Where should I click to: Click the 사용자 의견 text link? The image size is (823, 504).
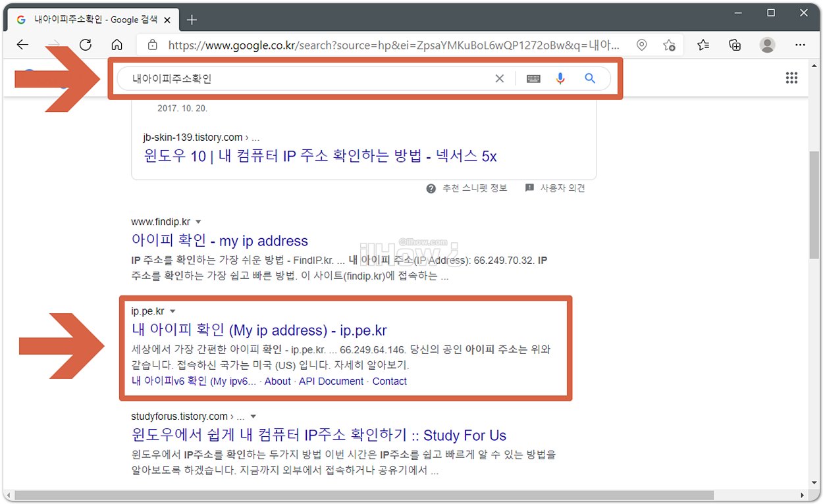click(563, 188)
